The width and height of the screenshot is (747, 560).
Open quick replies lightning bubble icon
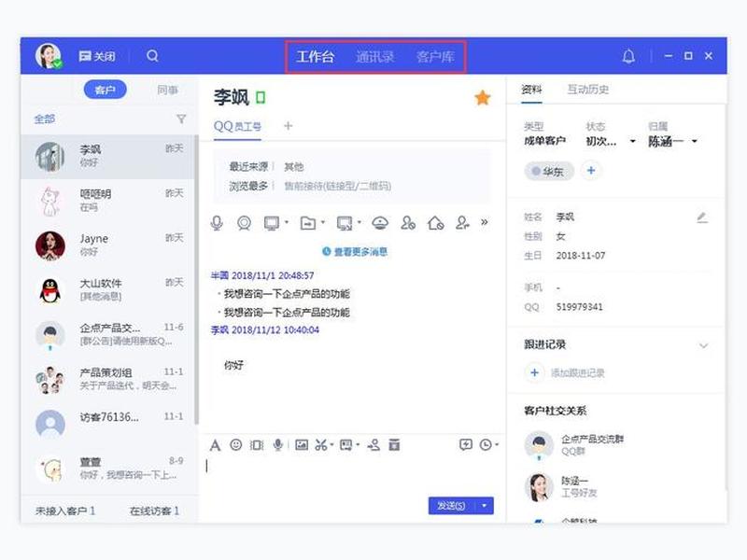pos(465,445)
